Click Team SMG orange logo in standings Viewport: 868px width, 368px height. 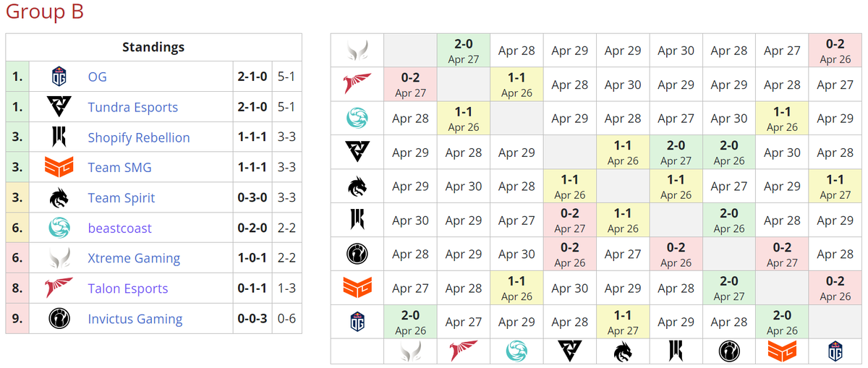coord(59,168)
